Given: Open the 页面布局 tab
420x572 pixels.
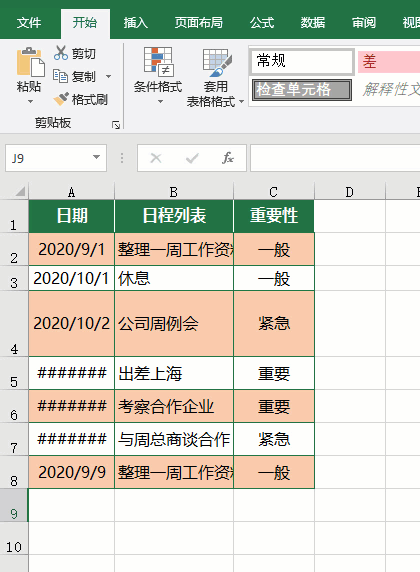Looking at the screenshot, I should point(199,23).
